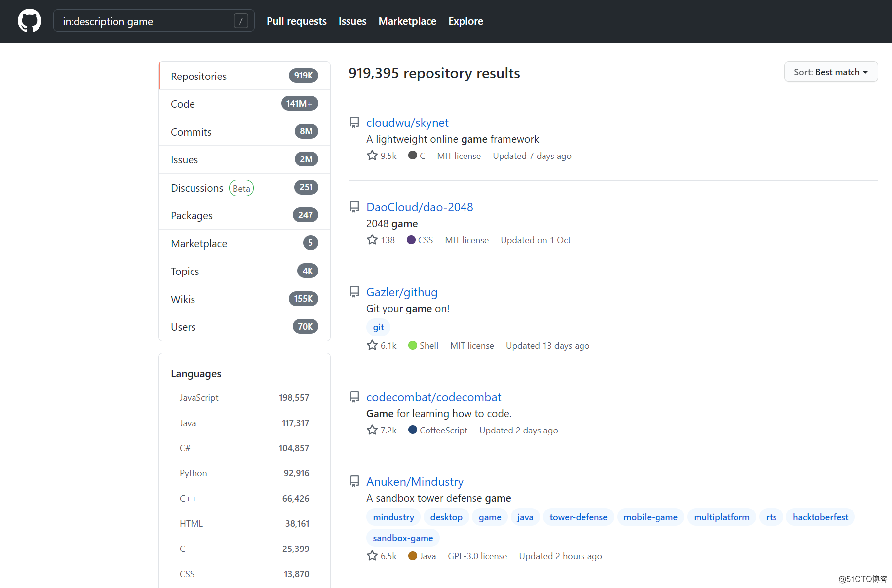This screenshot has width=892, height=588.
Task: Filter results by Java in Languages list
Action: tap(244, 423)
